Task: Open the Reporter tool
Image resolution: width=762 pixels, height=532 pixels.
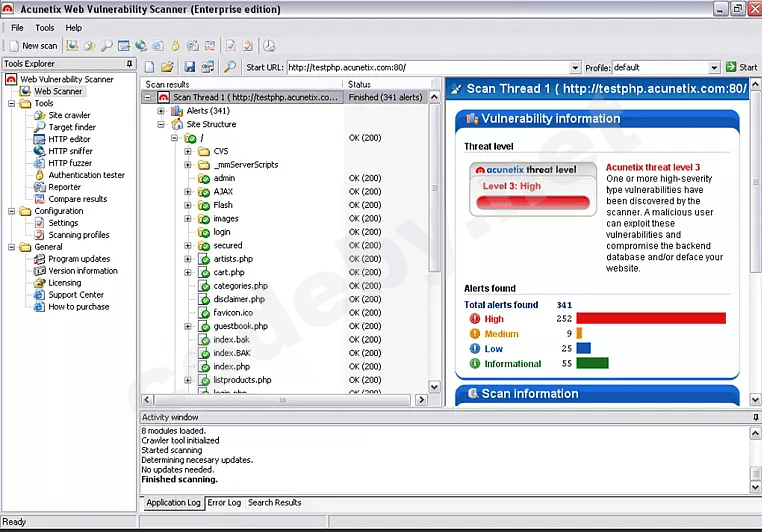Action: pos(64,187)
